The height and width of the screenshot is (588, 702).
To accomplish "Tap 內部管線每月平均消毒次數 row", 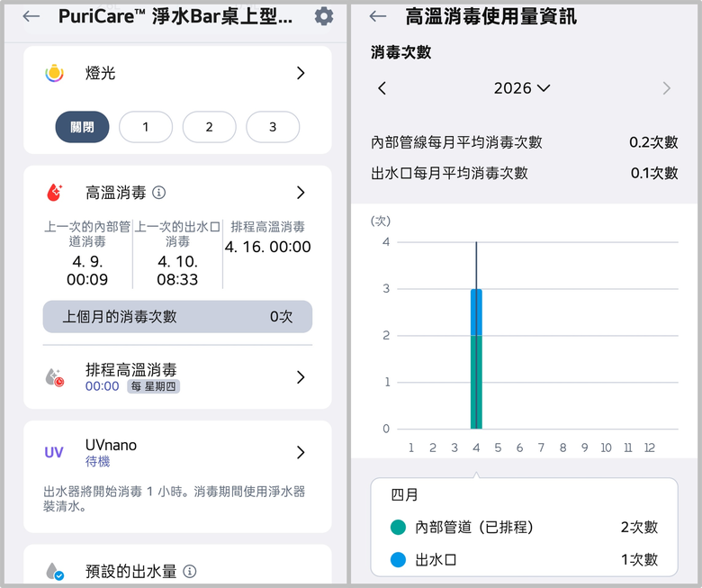I will 525,142.
